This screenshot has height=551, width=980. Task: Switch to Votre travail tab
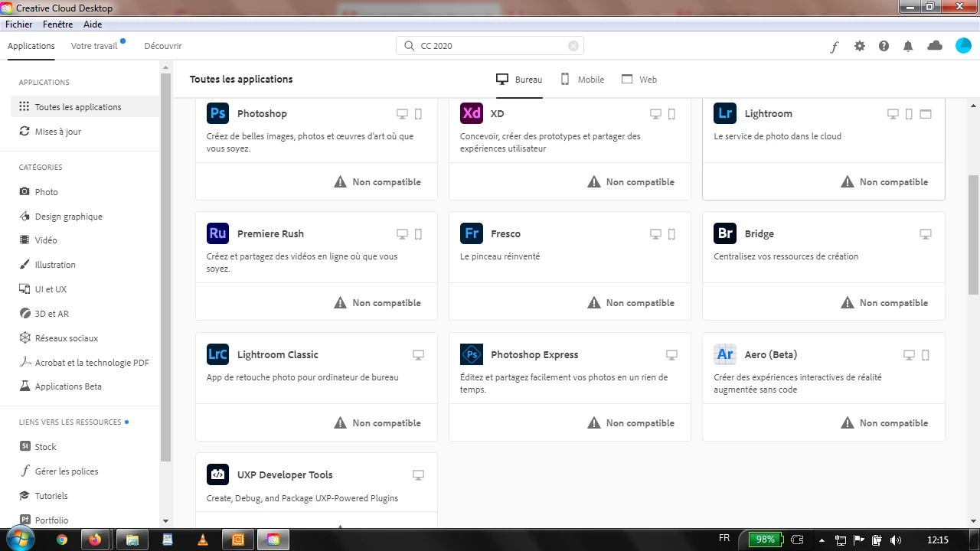pyautogui.click(x=94, y=46)
